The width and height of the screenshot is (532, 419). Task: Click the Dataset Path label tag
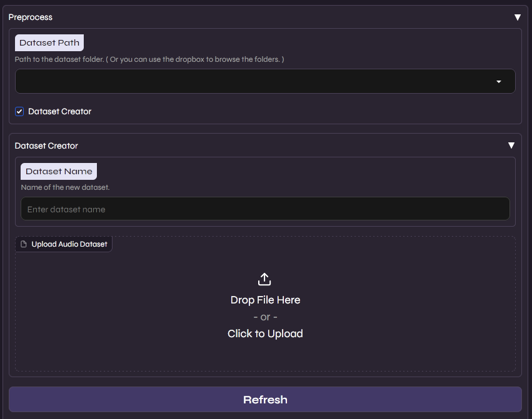coord(49,43)
